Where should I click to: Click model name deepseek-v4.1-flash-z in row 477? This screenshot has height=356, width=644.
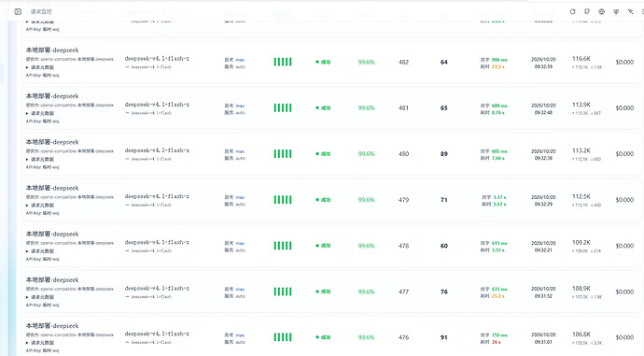pyautogui.click(x=157, y=288)
